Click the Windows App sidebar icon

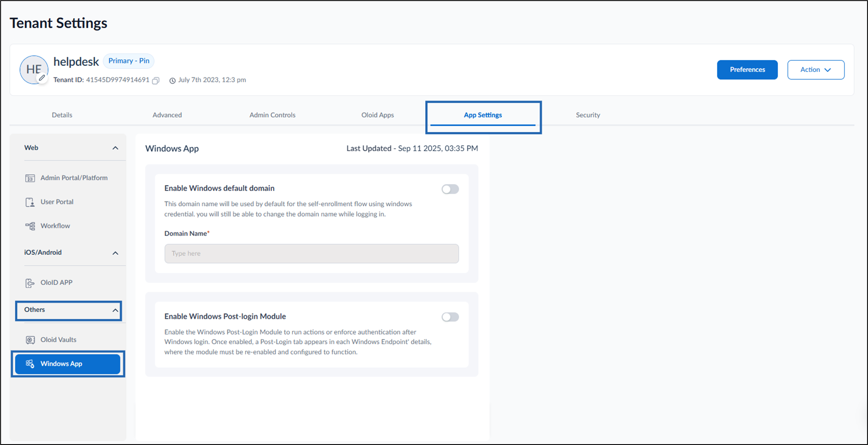click(x=30, y=364)
